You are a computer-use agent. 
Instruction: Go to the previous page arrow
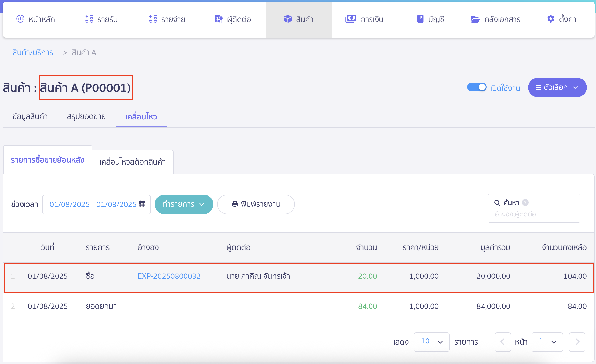503,342
